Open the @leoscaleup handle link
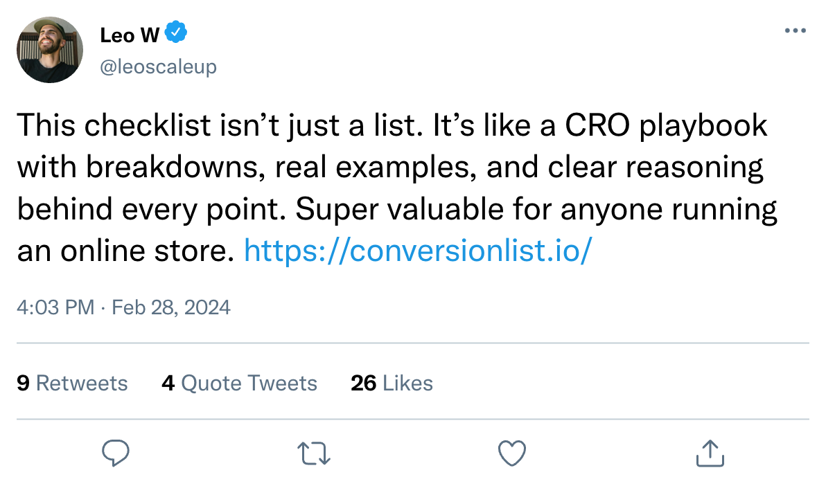826x504 pixels. tap(159, 66)
